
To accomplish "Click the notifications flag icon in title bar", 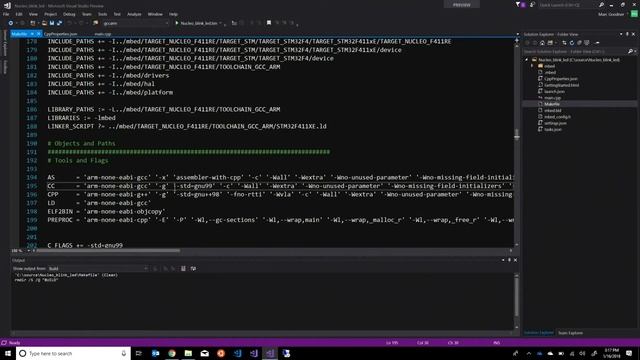I will pos(518,5).
